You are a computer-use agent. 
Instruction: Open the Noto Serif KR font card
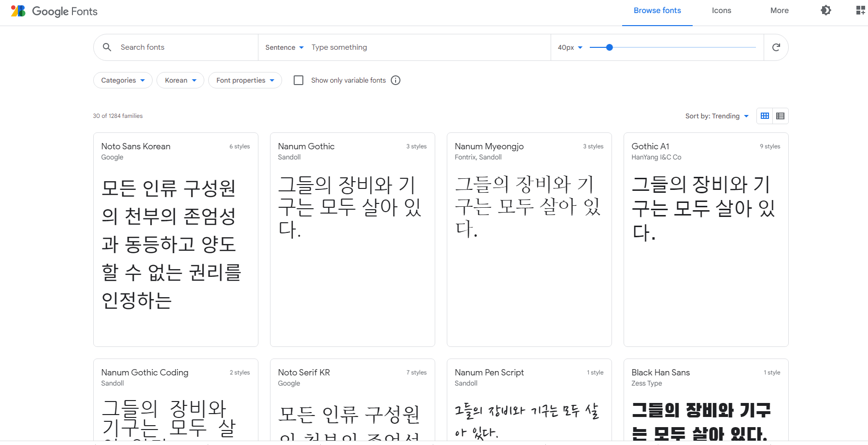pyautogui.click(x=352, y=400)
